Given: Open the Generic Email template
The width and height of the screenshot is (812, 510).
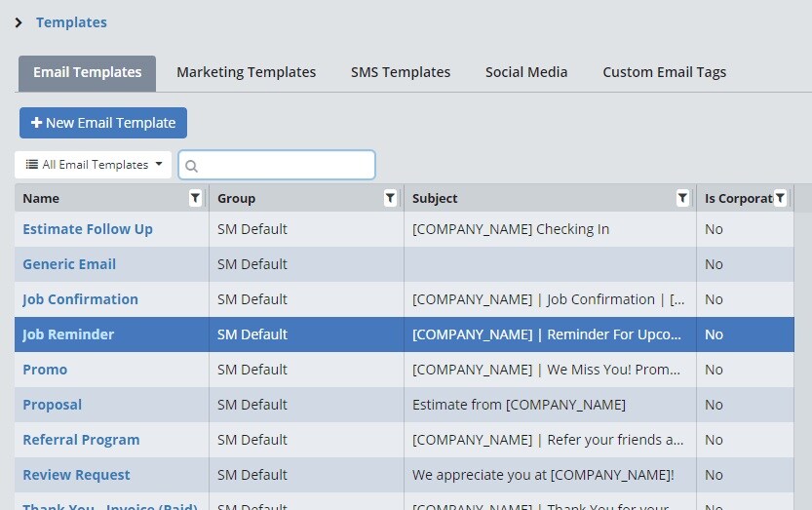Looking at the screenshot, I should point(69,264).
